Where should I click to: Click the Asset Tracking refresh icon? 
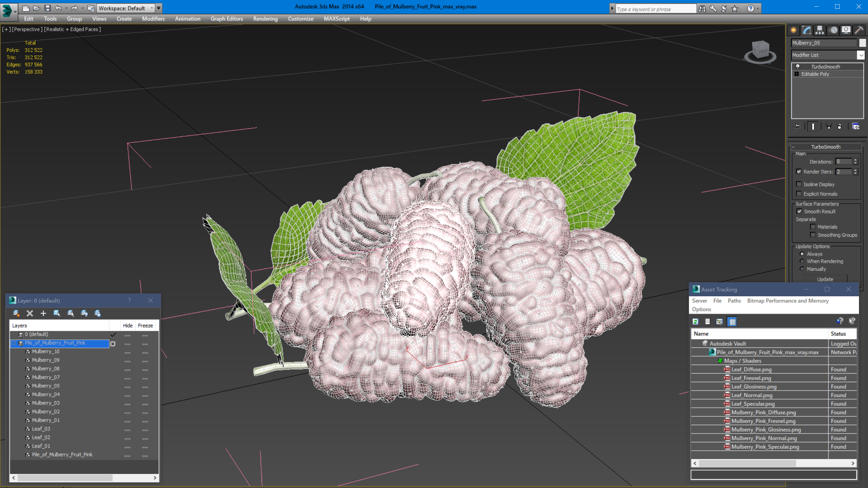pos(696,322)
